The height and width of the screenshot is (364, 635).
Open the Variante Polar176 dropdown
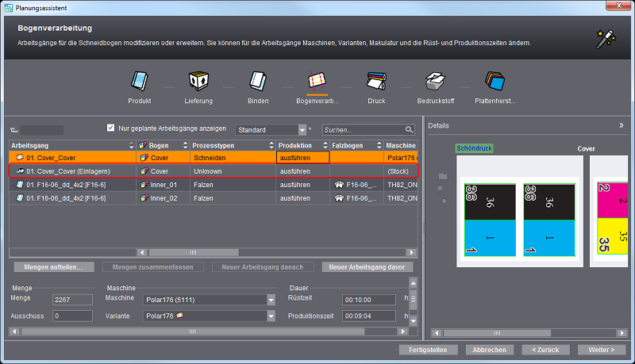click(271, 316)
